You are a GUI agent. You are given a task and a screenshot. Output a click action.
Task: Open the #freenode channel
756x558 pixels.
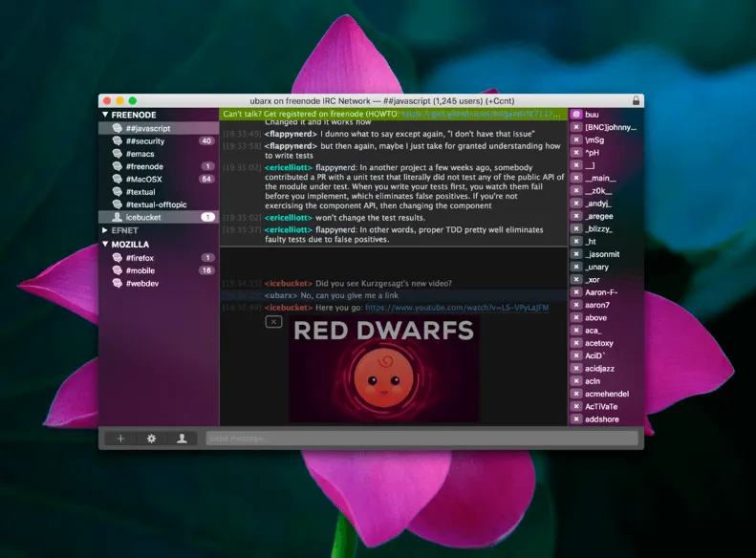159,166
